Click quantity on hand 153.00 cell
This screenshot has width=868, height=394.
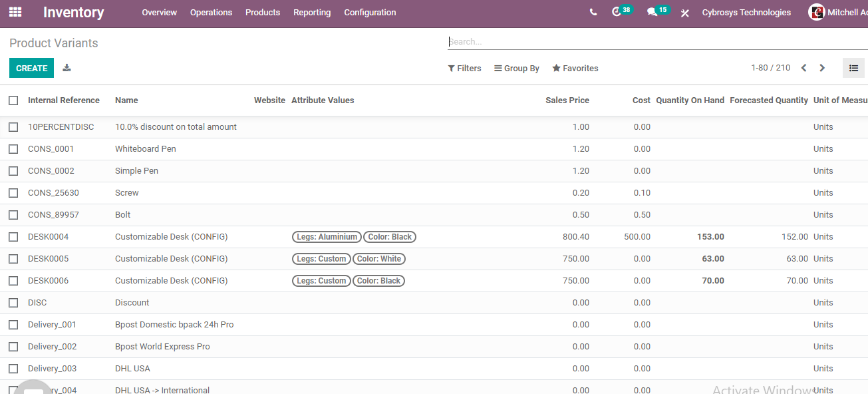click(710, 237)
